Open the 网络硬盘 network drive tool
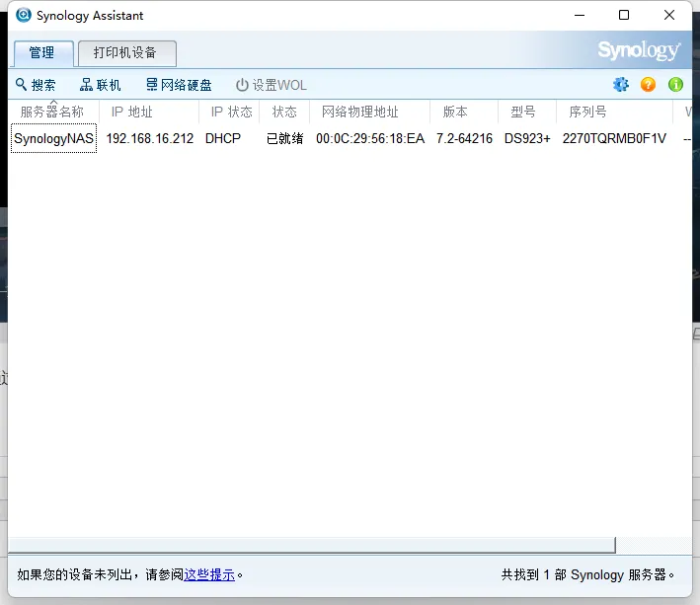700x605 pixels. pos(179,85)
